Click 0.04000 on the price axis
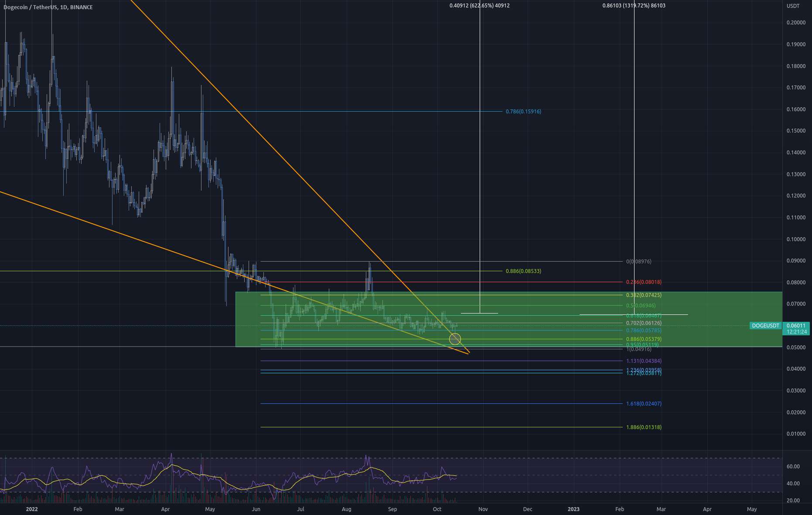This screenshot has width=812, height=515. (x=796, y=369)
